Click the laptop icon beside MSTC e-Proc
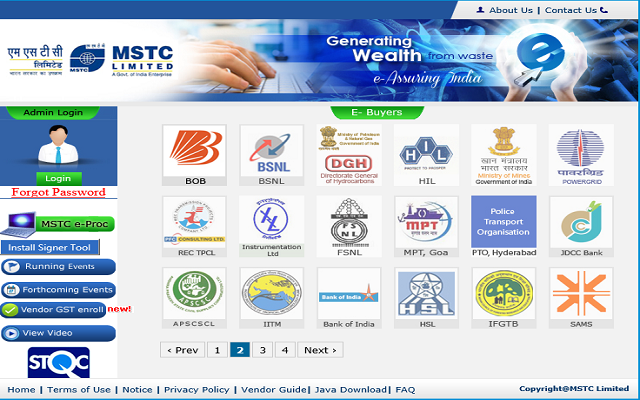Image resolution: width=640 pixels, height=400 pixels. (x=18, y=225)
